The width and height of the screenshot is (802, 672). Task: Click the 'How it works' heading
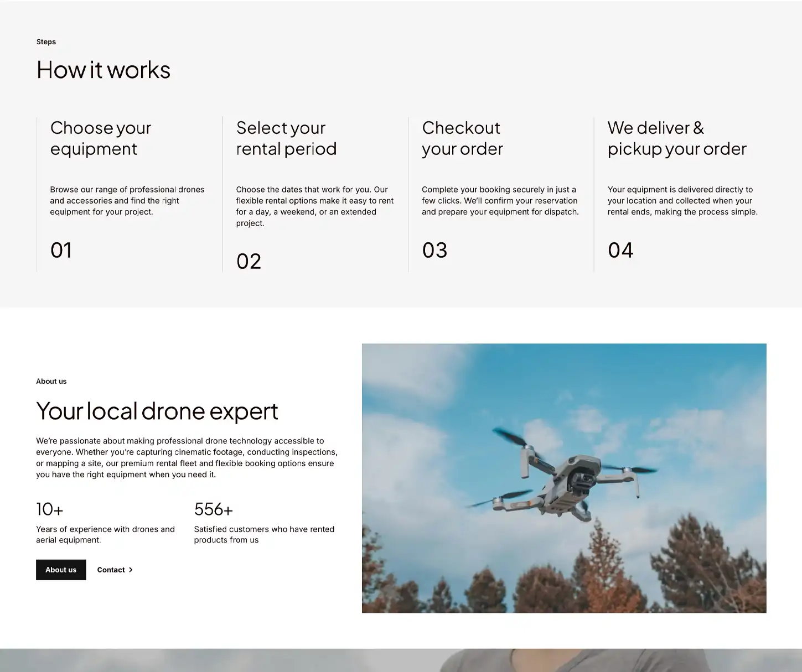click(x=104, y=70)
